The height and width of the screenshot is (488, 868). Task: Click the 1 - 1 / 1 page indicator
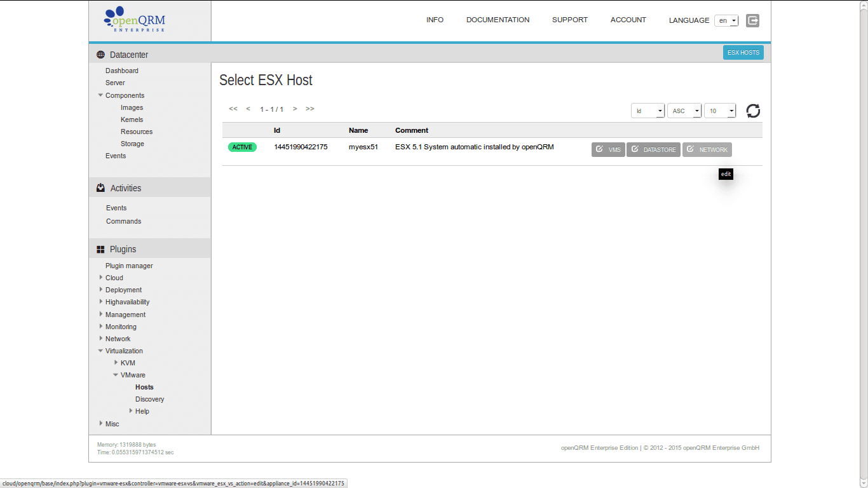point(271,109)
